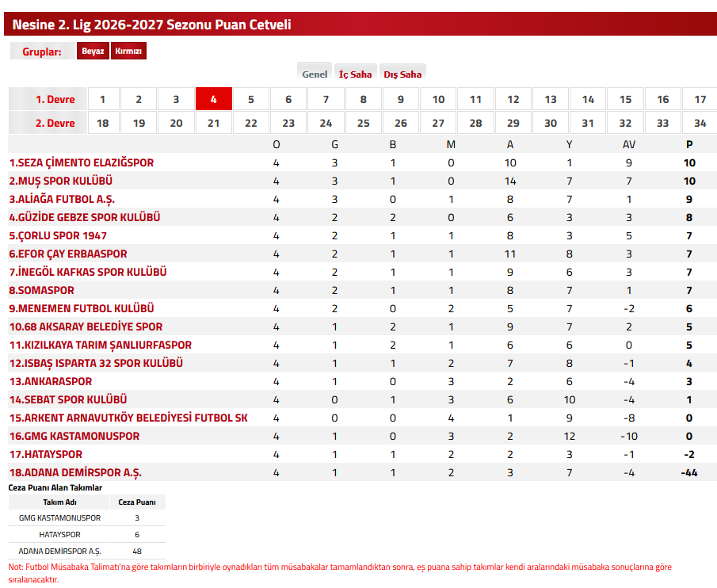Open GMG Kastamonuspor standings link

click(74, 436)
